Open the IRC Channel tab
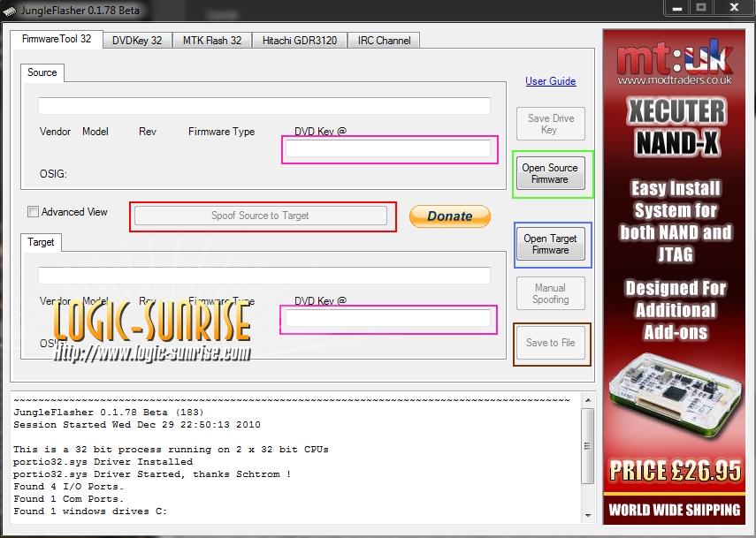The width and height of the screenshot is (756, 538). pos(384,41)
